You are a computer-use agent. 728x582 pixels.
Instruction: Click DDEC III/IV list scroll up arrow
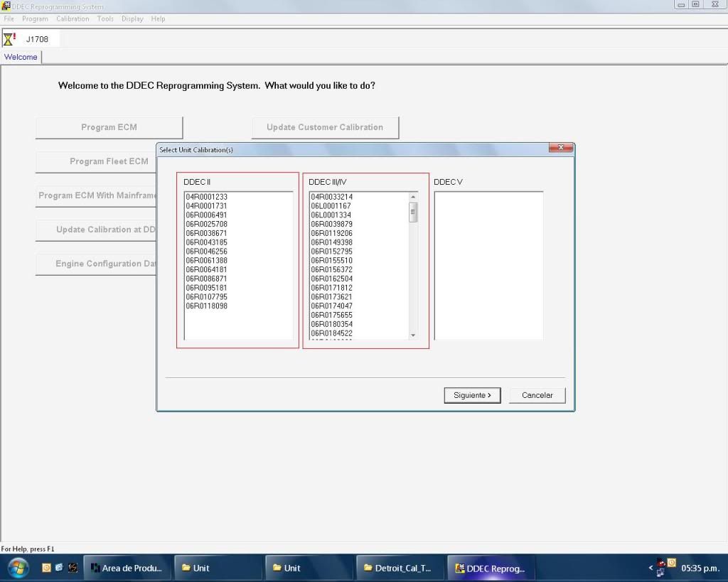[413, 197]
